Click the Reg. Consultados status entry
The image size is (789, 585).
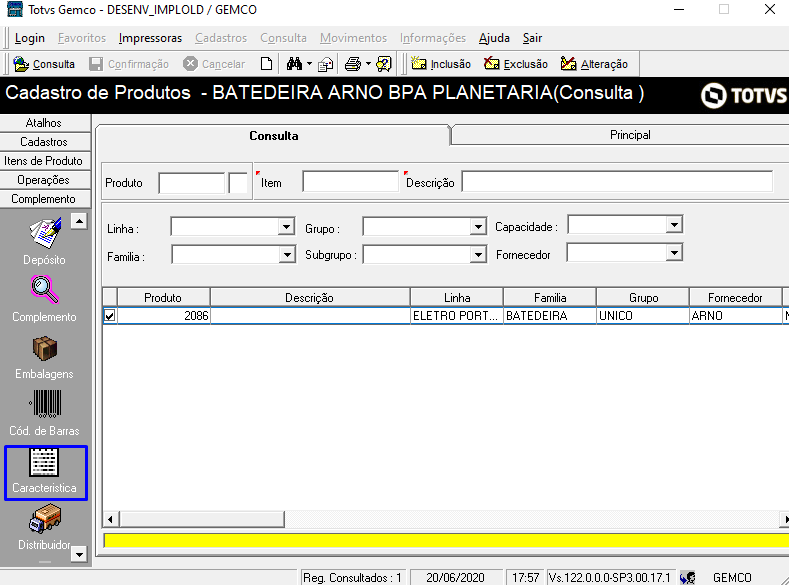tap(352, 577)
